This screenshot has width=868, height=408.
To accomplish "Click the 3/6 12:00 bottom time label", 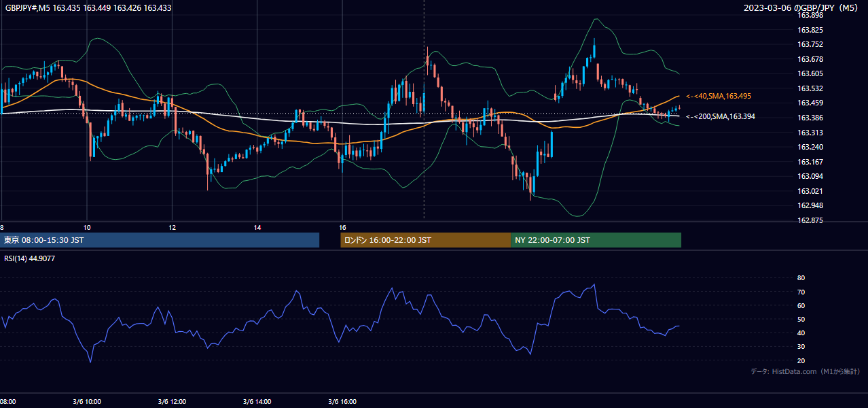I will (x=172, y=402).
